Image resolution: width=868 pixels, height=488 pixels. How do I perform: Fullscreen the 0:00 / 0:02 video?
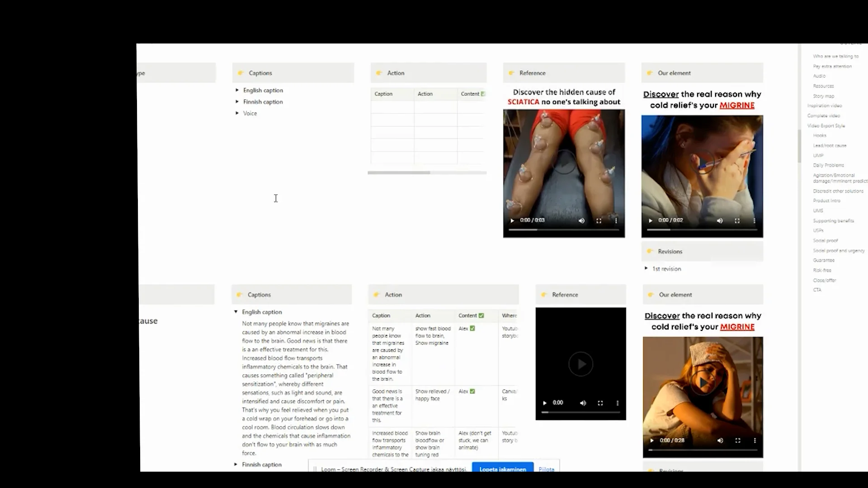pos(737,221)
